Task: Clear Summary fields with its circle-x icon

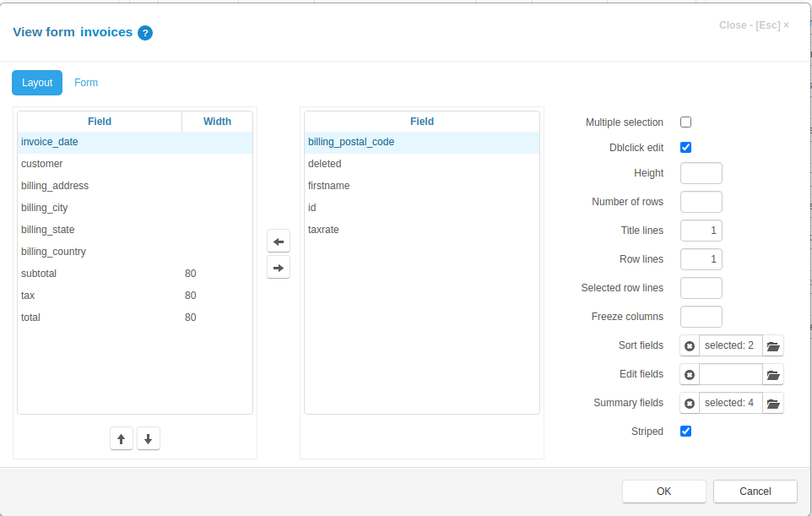Action: (690, 403)
